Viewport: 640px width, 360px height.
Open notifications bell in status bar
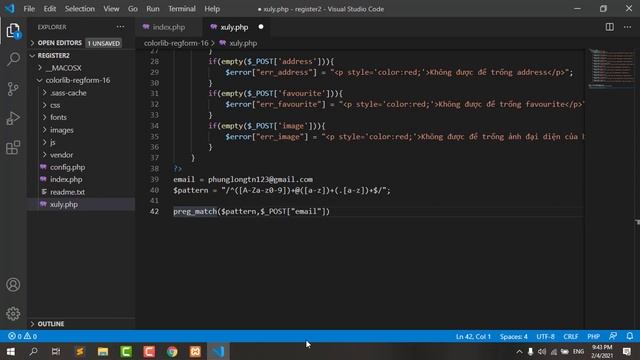[x=630, y=336]
